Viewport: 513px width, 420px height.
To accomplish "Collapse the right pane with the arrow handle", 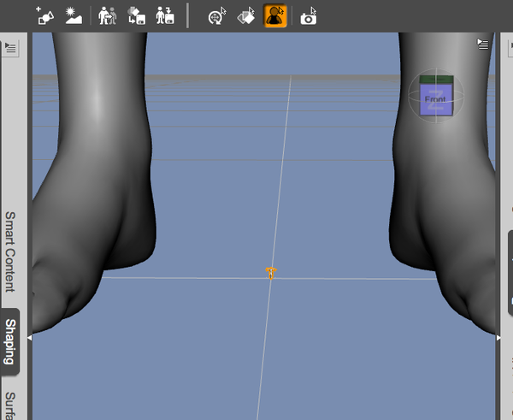I will click(498, 338).
